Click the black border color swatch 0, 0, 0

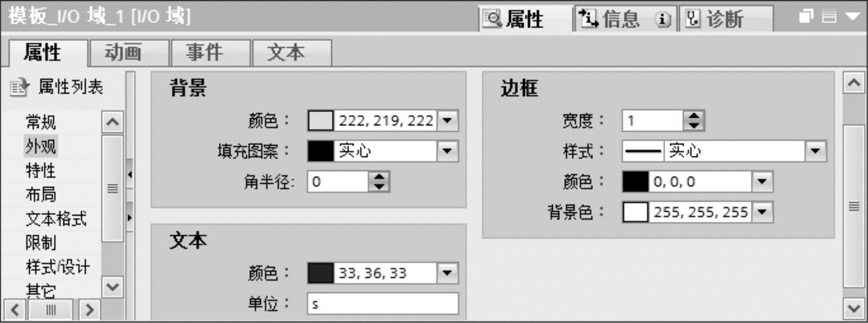click(x=635, y=182)
